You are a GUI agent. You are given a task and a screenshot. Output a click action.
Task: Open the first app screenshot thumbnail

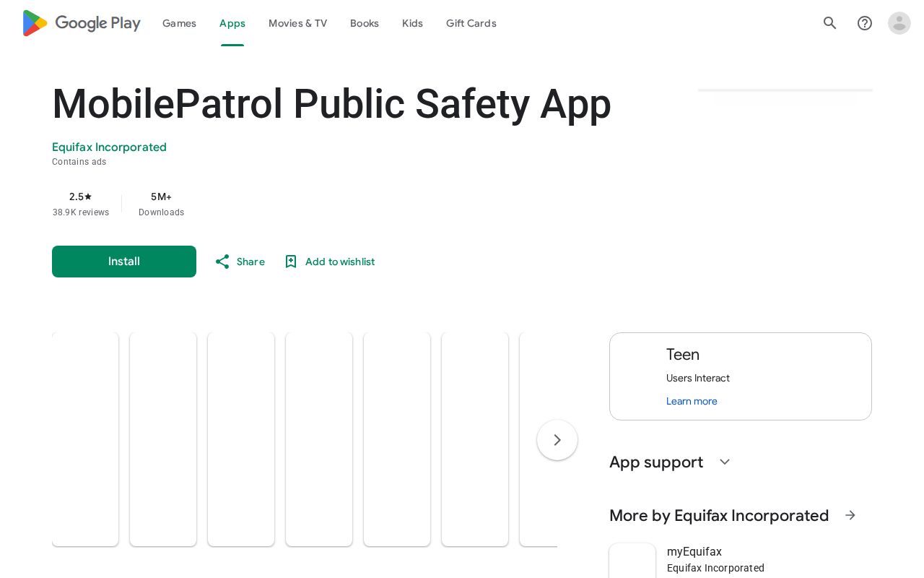pos(85,439)
